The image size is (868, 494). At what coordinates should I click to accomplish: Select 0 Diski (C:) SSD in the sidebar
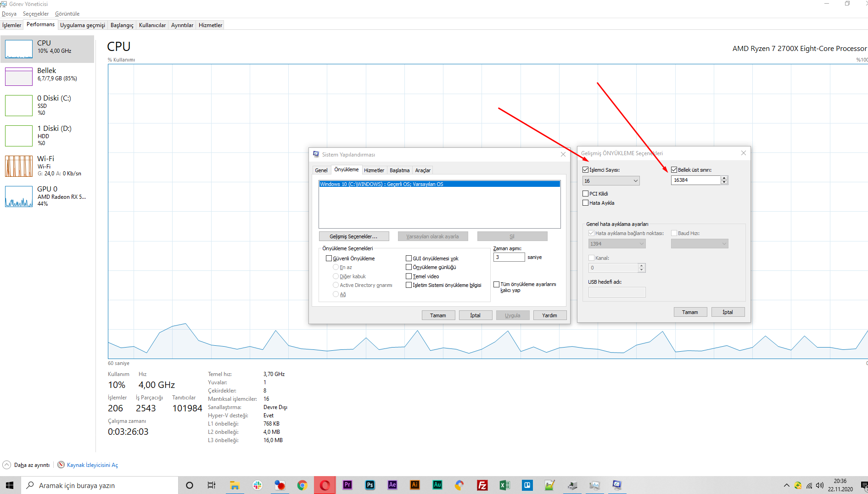click(x=47, y=105)
